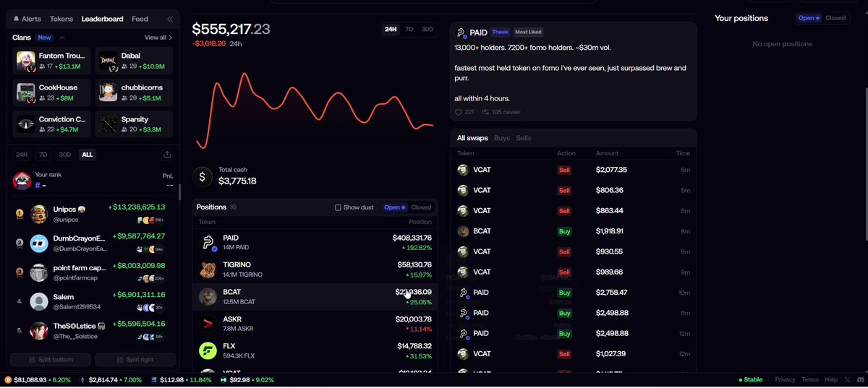Click Split bottom button
The width and height of the screenshot is (868, 388).
tap(51, 360)
